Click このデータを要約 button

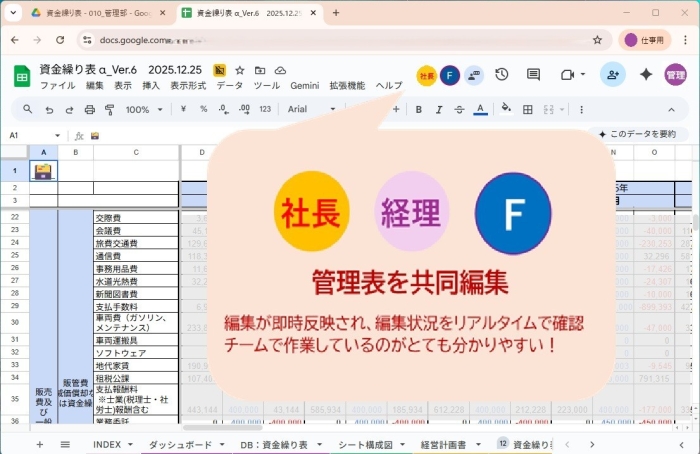tap(638, 134)
